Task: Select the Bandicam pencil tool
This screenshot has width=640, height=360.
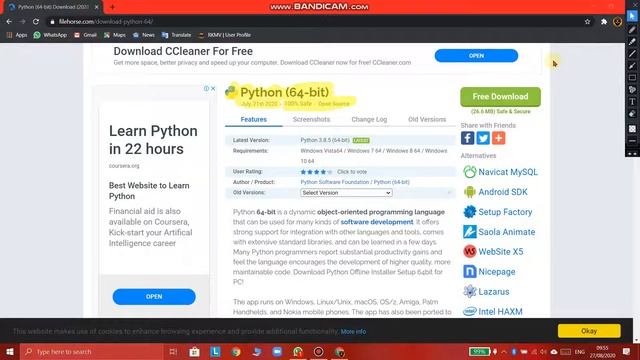Action: [632, 29]
